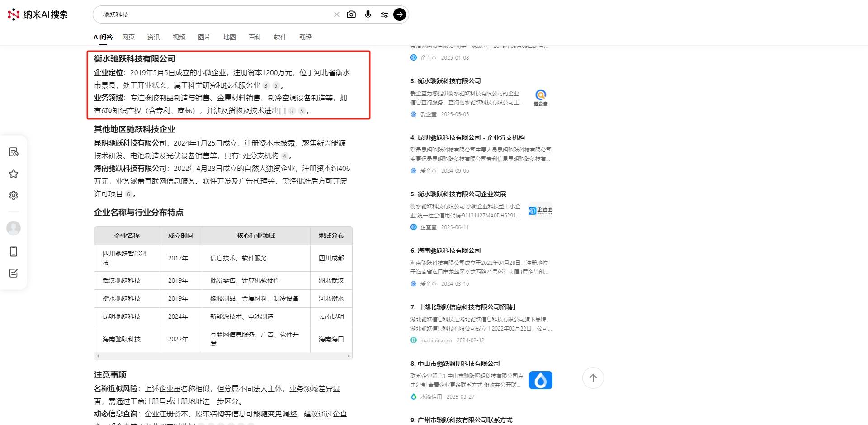Image resolution: width=868 pixels, height=425 pixels.
Task: Click 爱企查 source under result 6
Action: [x=429, y=284]
